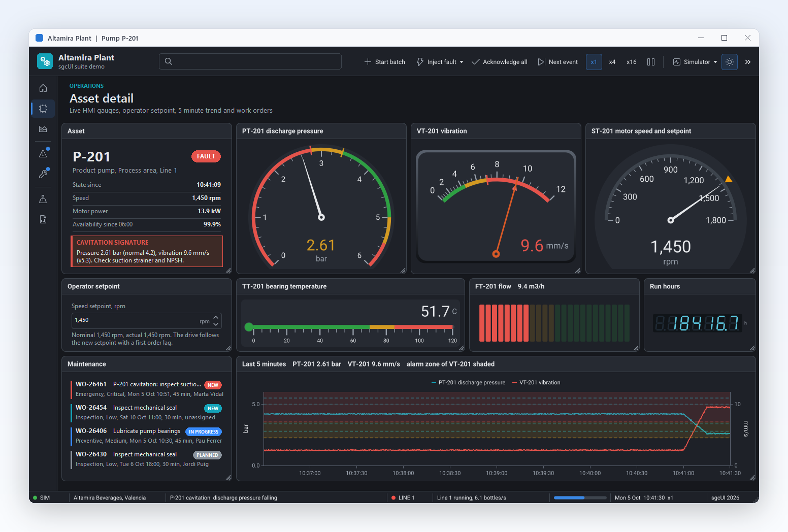788x532 pixels.
Task: Toggle VT-201 vibration legend series
Action: 536,383
